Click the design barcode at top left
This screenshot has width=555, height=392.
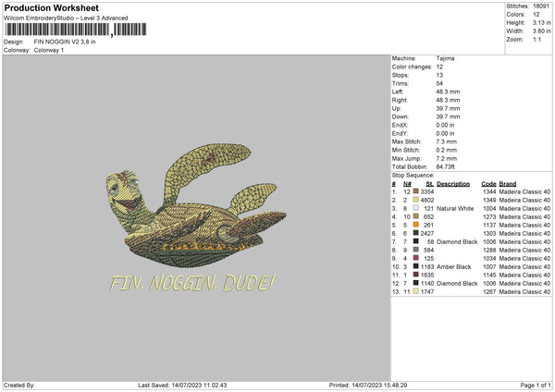coord(76,30)
